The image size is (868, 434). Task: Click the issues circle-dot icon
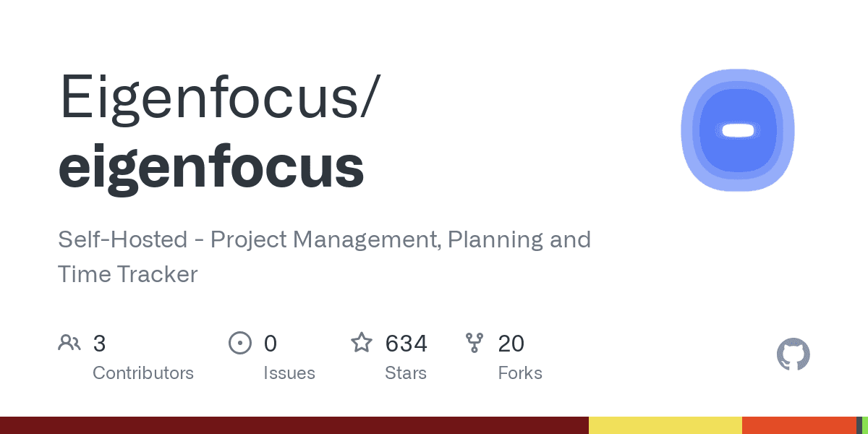(239, 343)
